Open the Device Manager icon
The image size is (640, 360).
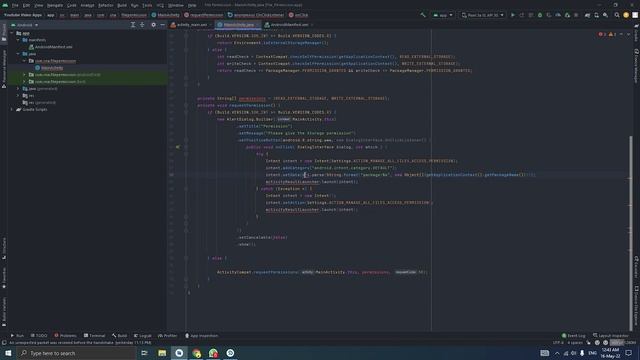tap(596, 15)
